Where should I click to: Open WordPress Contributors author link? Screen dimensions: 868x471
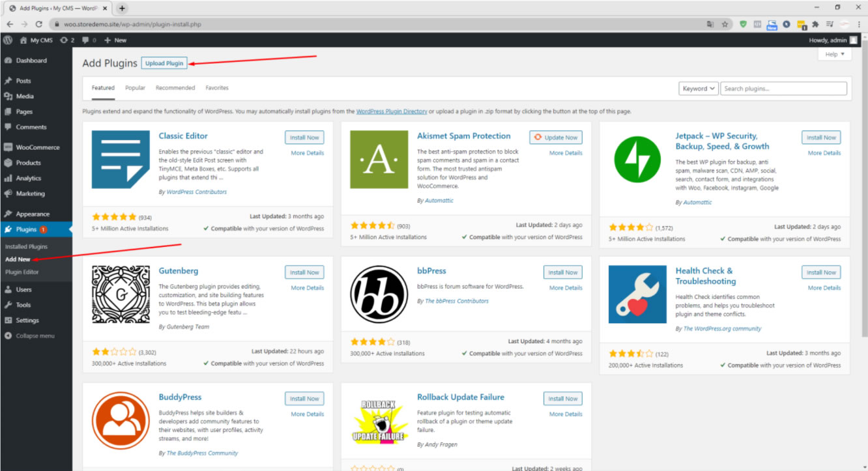[197, 192]
